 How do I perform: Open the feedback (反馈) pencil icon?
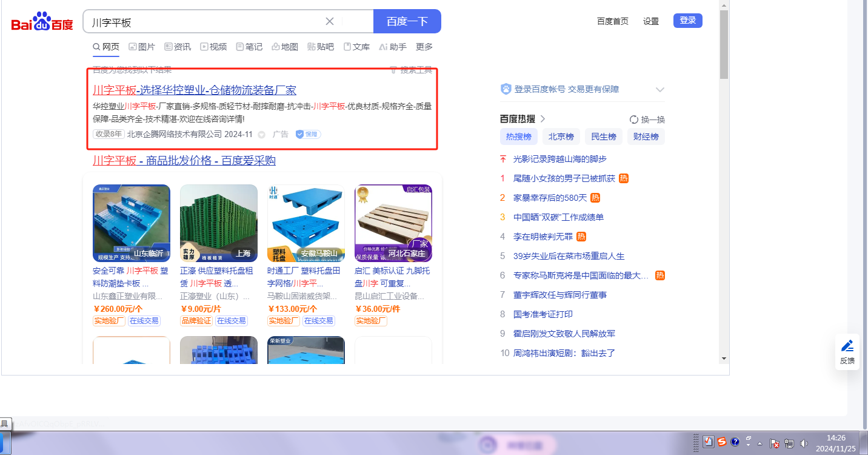[x=847, y=346]
